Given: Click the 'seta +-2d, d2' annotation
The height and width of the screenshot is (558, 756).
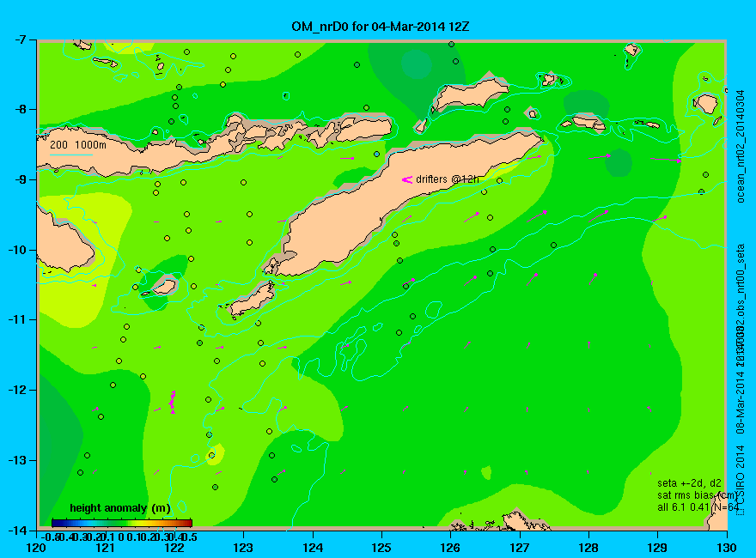Looking at the screenshot, I should click(690, 482).
